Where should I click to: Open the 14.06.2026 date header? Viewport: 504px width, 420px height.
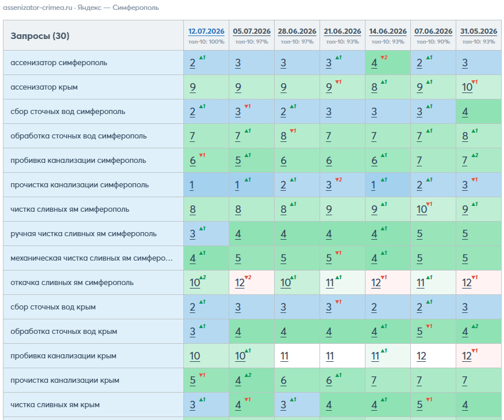click(388, 31)
